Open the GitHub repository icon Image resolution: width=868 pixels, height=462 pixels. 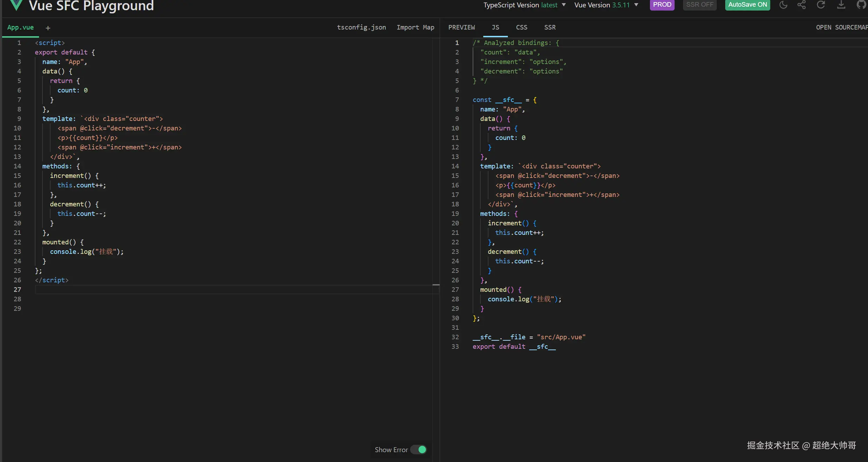click(x=861, y=5)
